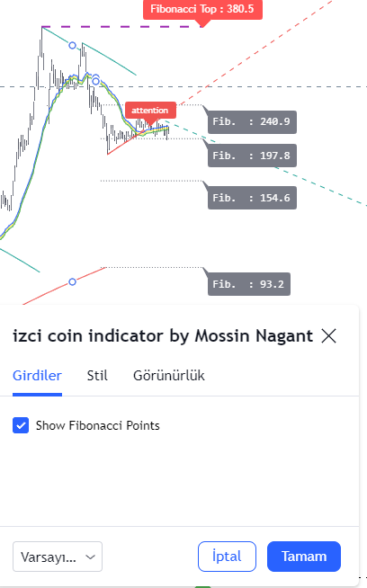367x588 pixels.
Task: Close the izci coin indicator dialog
Action: (x=328, y=335)
